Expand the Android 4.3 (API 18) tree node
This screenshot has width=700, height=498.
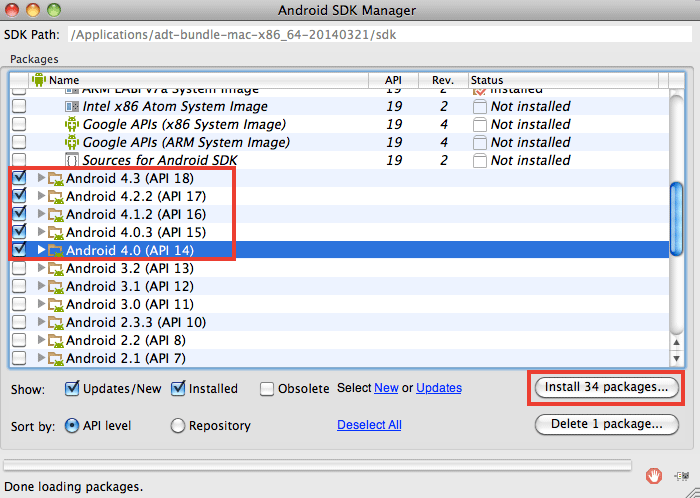pos(41,178)
